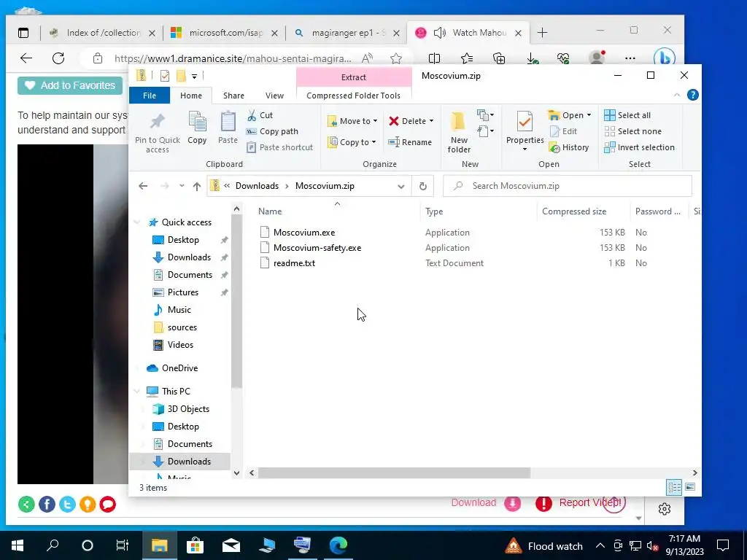Go up one folder level arrow
The height and width of the screenshot is (560, 747).
(x=197, y=186)
